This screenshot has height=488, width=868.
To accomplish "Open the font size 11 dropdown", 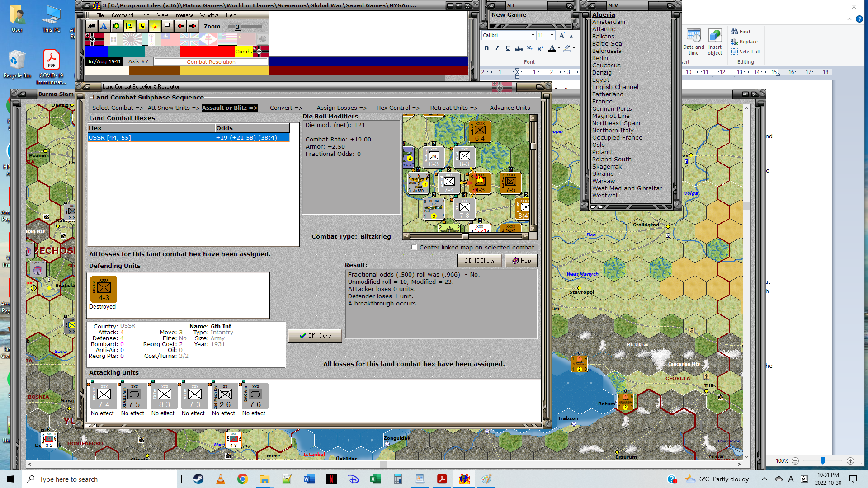I will (552, 35).
